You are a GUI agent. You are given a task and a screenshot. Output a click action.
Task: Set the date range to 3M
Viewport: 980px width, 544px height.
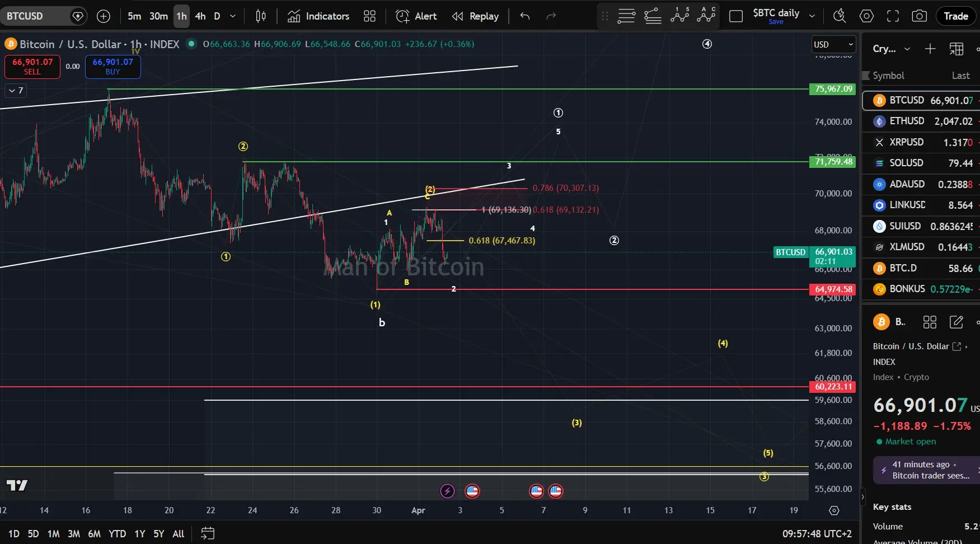pos(74,534)
